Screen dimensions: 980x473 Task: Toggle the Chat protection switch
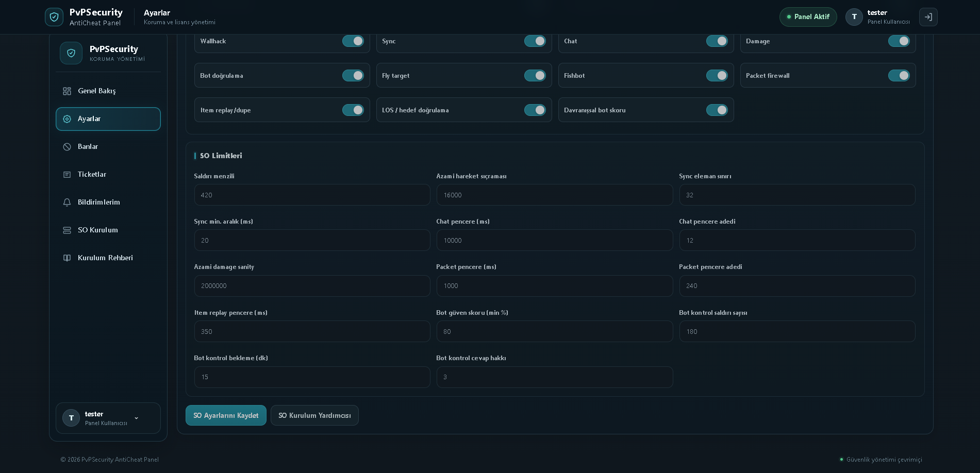click(717, 41)
